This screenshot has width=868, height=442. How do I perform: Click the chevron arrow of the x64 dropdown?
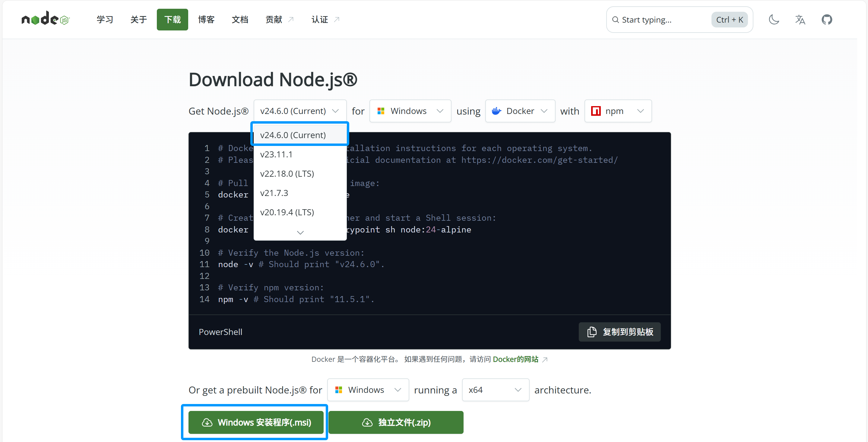(518, 390)
